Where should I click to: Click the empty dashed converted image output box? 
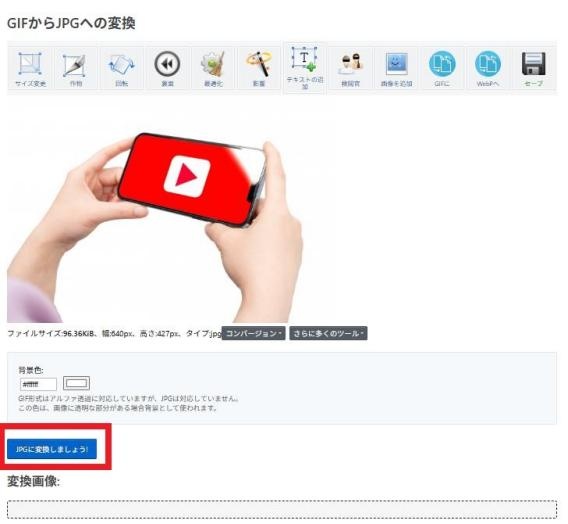click(x=282, y=510)
